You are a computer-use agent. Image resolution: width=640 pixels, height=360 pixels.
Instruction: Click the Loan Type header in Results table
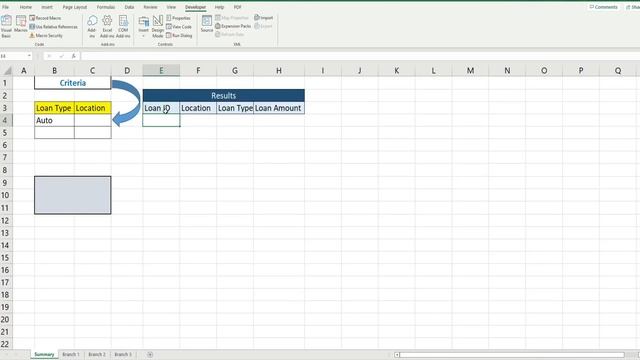pyautogui.click(x=235, y=108)
